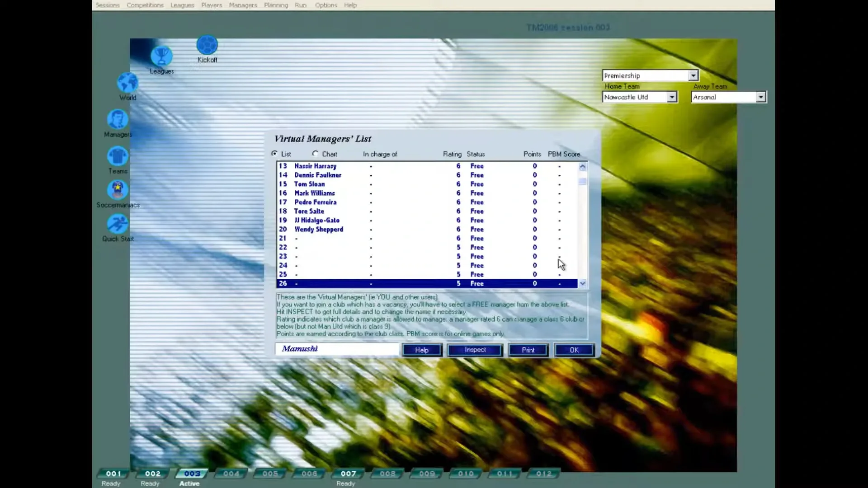
Task: Open the Leagues trophy icon
Action: [161, 57]
